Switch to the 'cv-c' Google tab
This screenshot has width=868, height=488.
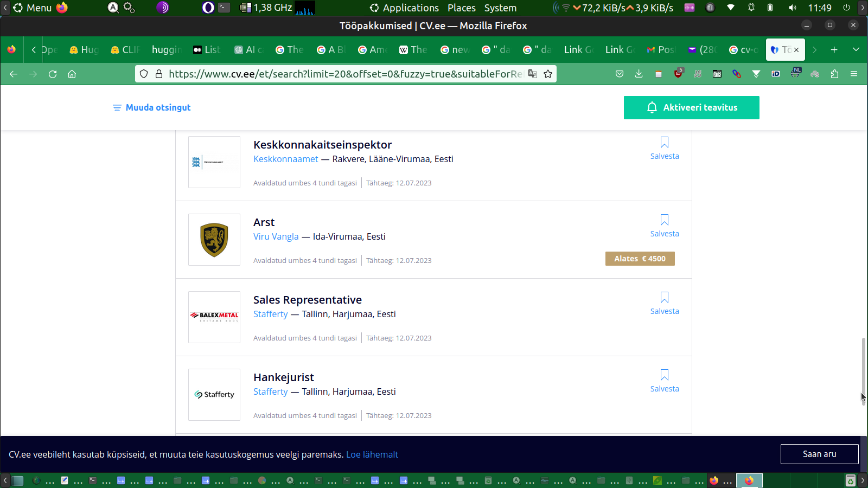(x=743, y=50)
